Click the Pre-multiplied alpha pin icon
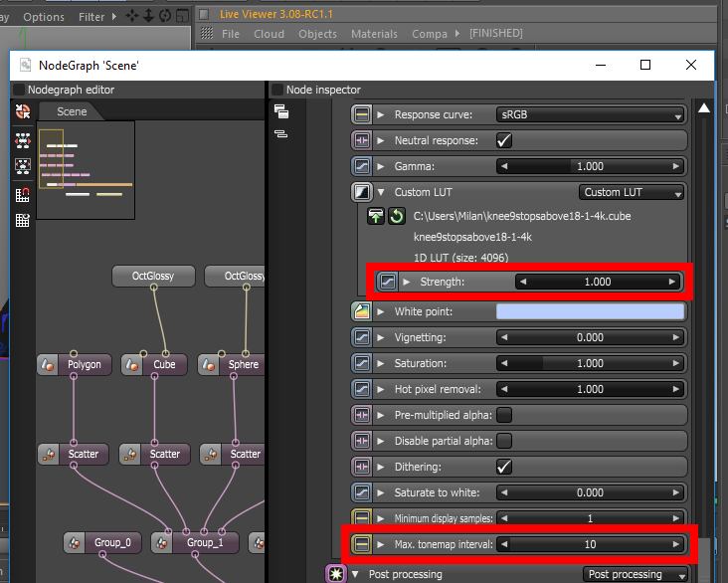 point(362,415)
